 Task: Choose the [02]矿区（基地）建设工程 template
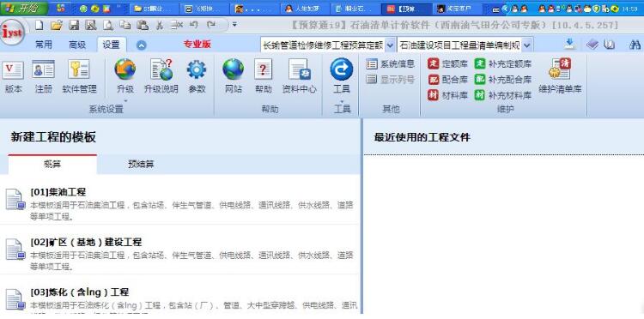pos(180,254)
